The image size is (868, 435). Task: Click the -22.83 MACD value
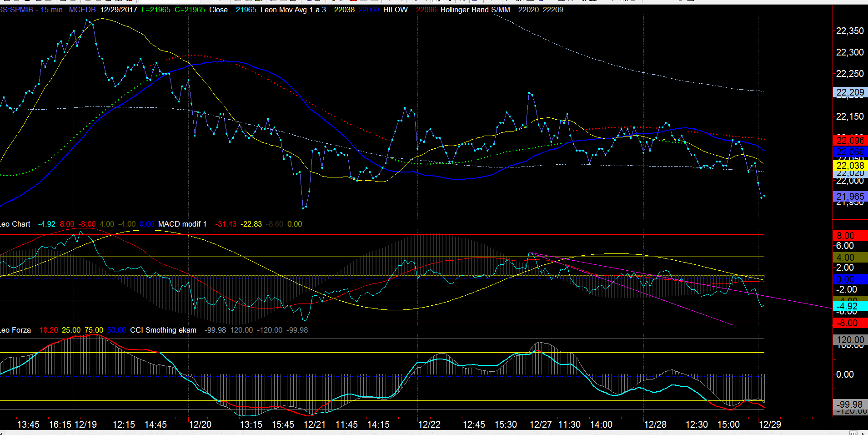251,224
